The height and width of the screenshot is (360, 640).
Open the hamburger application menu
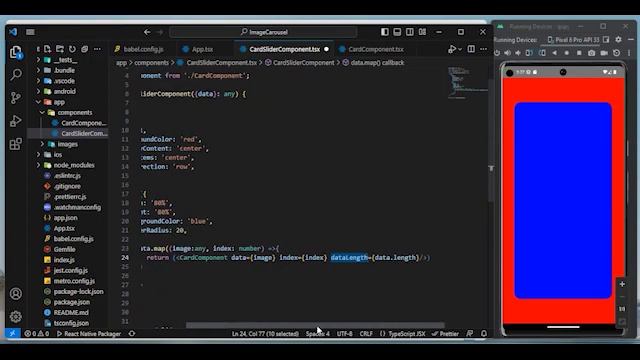click(x=30, y=32)
